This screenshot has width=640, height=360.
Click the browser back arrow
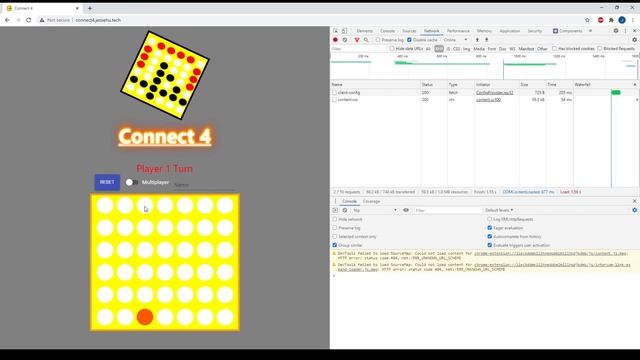pos(7,20)
